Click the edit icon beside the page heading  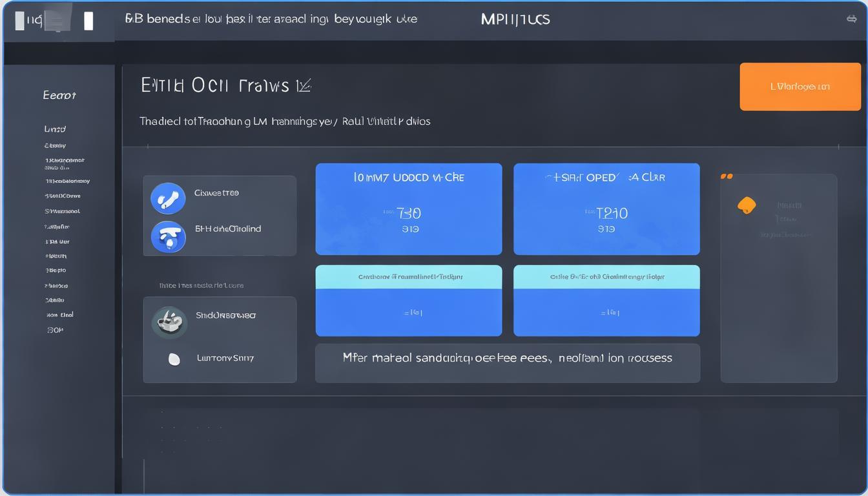point(304,85)
